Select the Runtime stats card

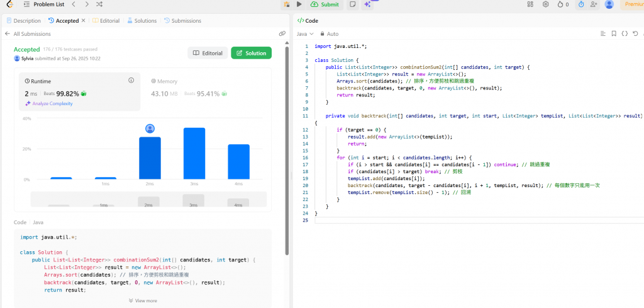pyautogui.click(x=80, y=92)
